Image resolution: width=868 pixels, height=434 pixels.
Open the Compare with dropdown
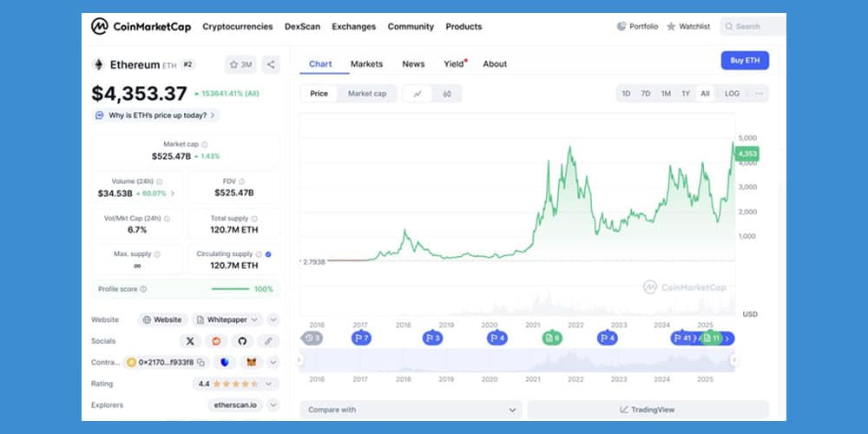411,409
